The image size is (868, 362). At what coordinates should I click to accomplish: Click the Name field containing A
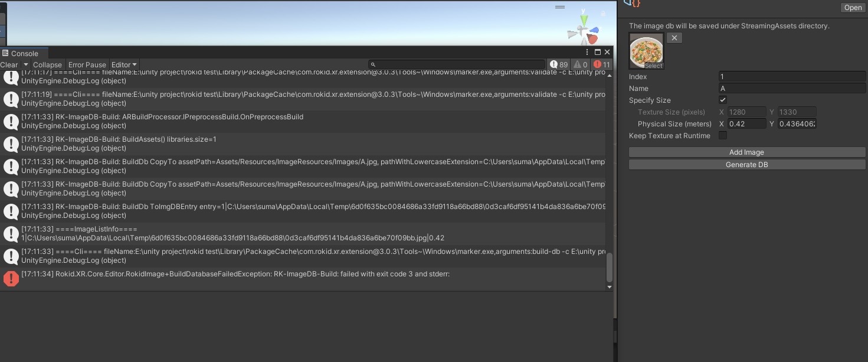click(x=792, y=88)
